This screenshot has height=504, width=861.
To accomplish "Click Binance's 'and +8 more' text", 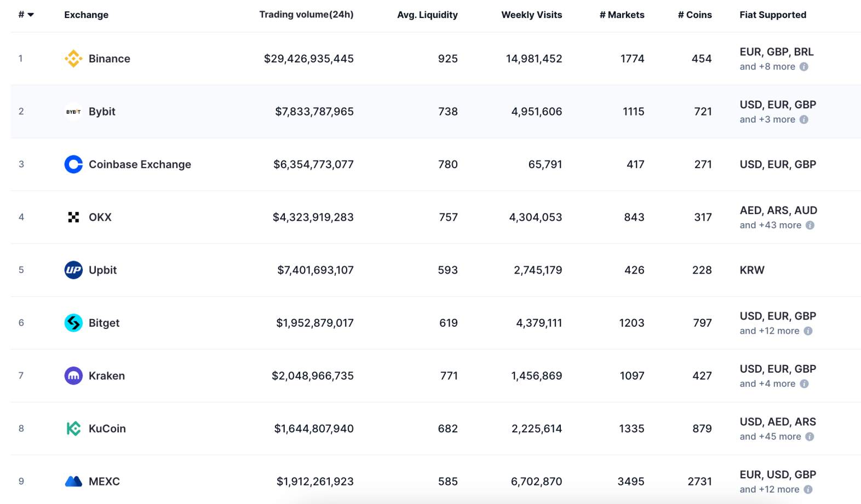I will click(767, 67).
